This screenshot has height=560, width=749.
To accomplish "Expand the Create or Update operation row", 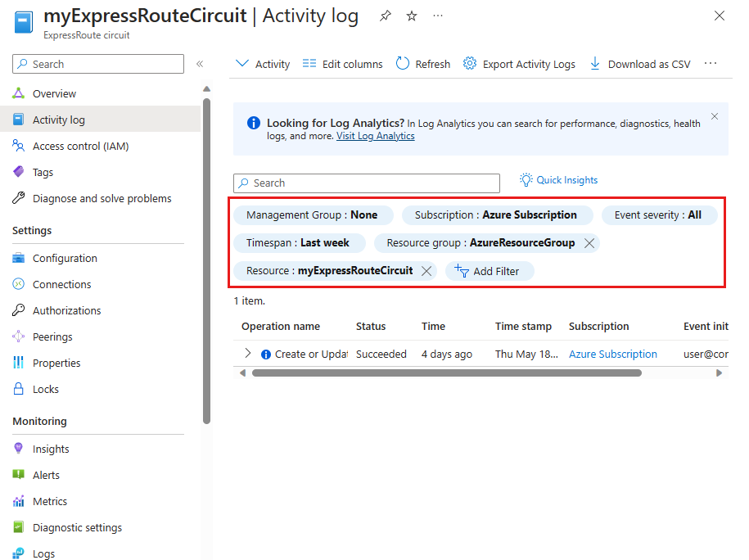I will point(248,354).
